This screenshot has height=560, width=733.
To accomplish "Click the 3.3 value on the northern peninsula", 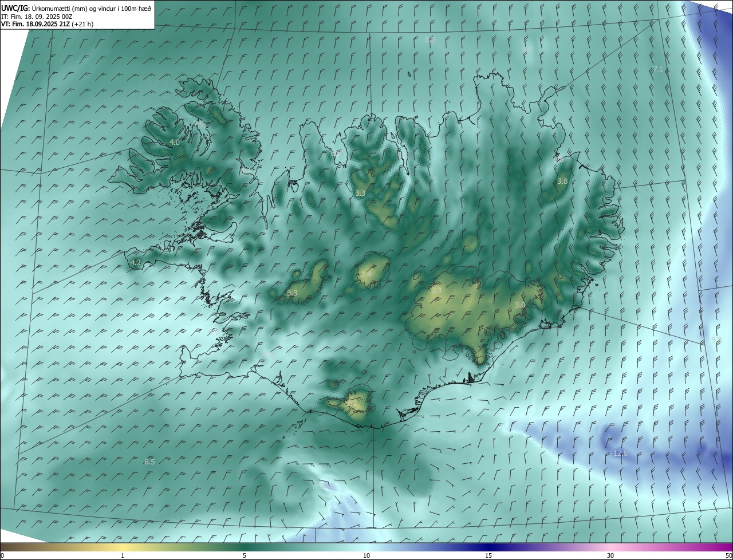I will pyautogui.click(x=360, y=194).
